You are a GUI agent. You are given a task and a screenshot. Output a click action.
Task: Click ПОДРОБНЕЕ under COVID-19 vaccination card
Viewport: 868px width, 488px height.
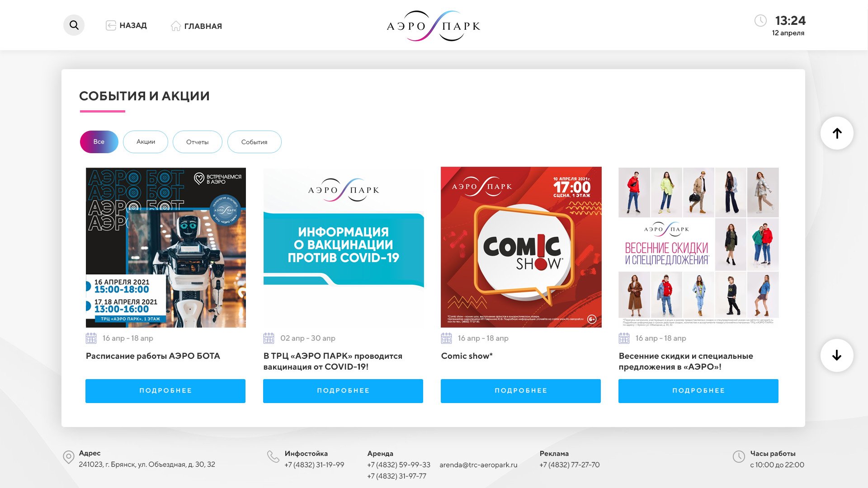[x=343, y=391]
